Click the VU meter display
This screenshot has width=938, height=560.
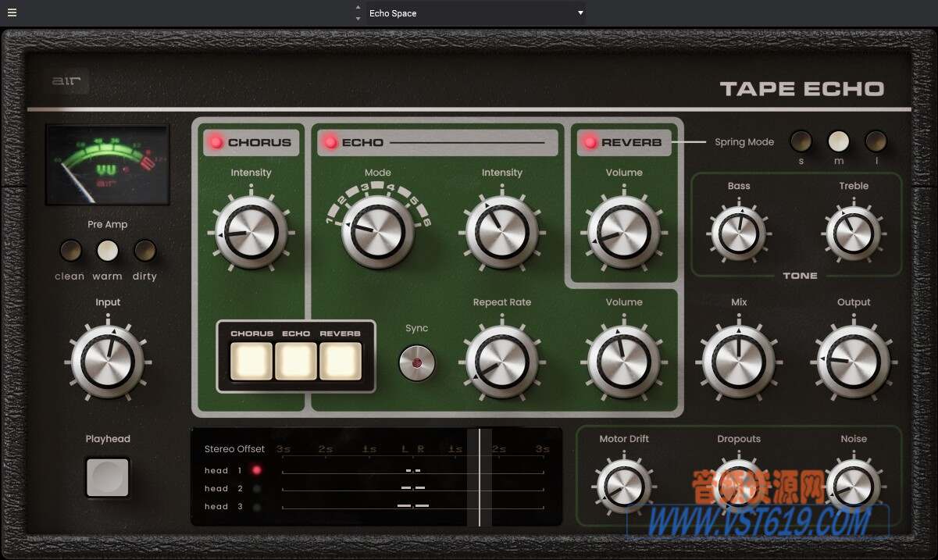point(108,164)
